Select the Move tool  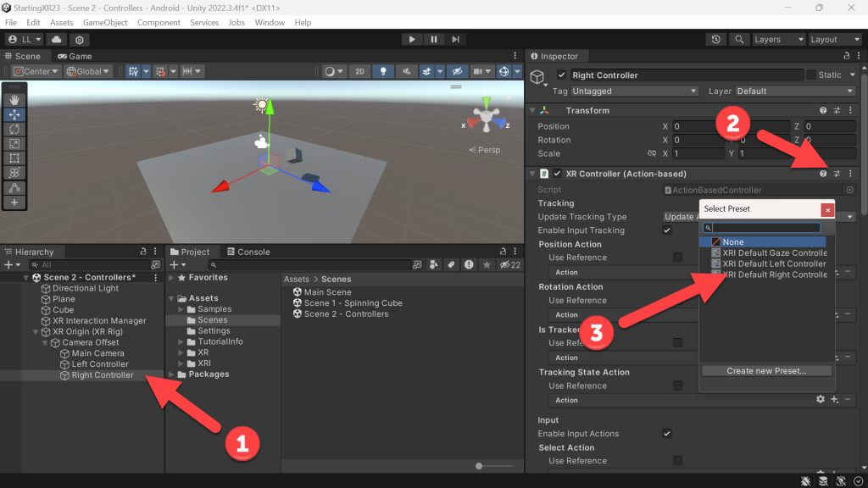coord(14,114)
